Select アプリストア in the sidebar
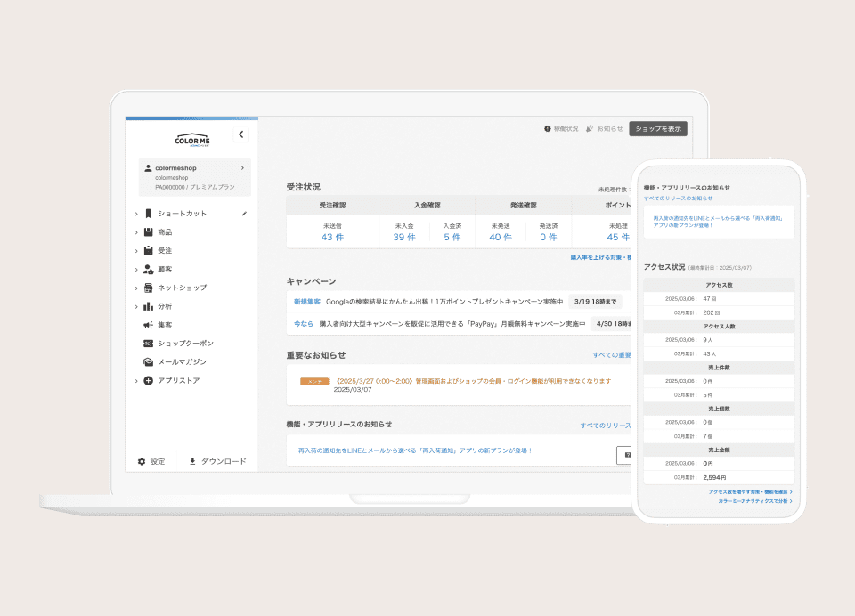This screenshot has width=855, height=616. (178, 381)
